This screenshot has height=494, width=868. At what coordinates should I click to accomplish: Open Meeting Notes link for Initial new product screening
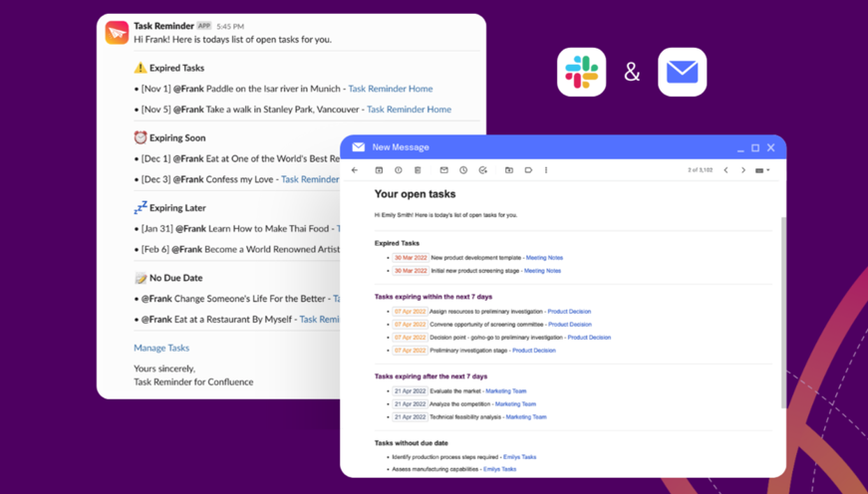pos(542,271)
